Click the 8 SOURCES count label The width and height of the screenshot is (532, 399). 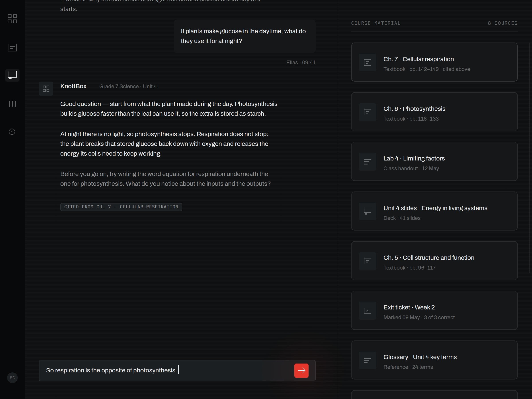click(x=503, y=23)
